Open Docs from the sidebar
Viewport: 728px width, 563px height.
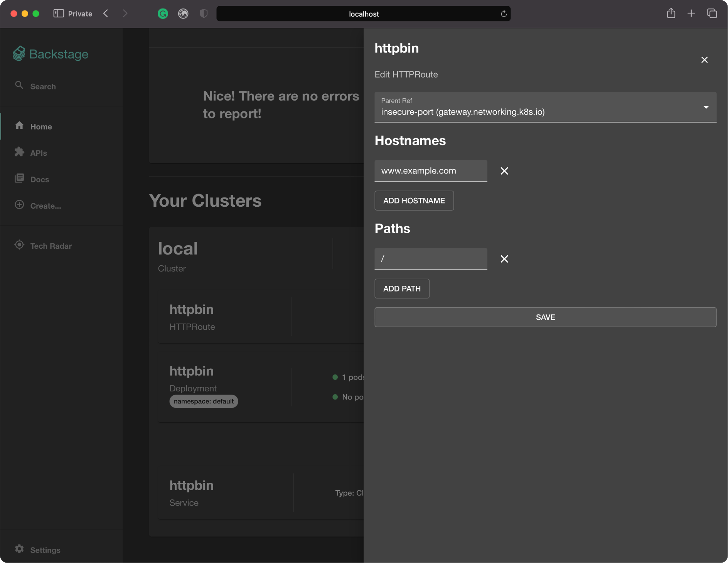39,179
